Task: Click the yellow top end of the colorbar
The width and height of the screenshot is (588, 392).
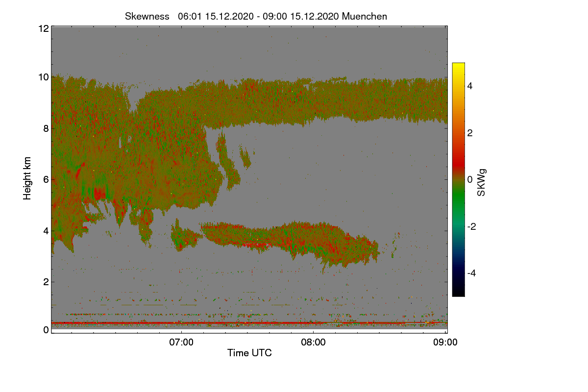Action: [x=458, y=65]
